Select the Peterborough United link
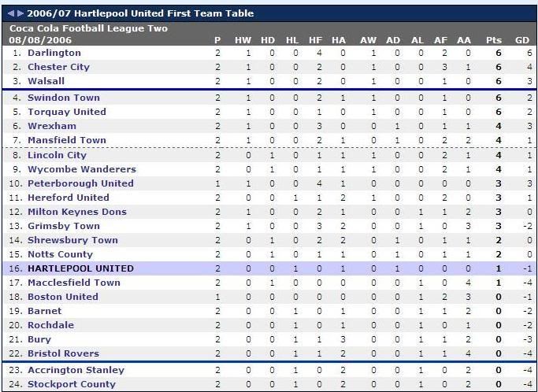This screenshot has height=392, width=538. [80, 183]
